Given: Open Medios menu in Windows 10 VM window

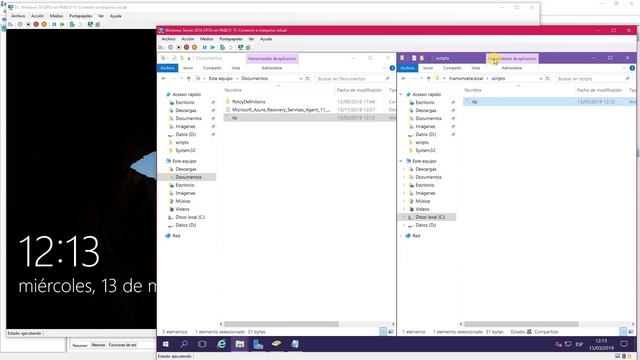Looking at the screenshot, I should pos(56,16).
